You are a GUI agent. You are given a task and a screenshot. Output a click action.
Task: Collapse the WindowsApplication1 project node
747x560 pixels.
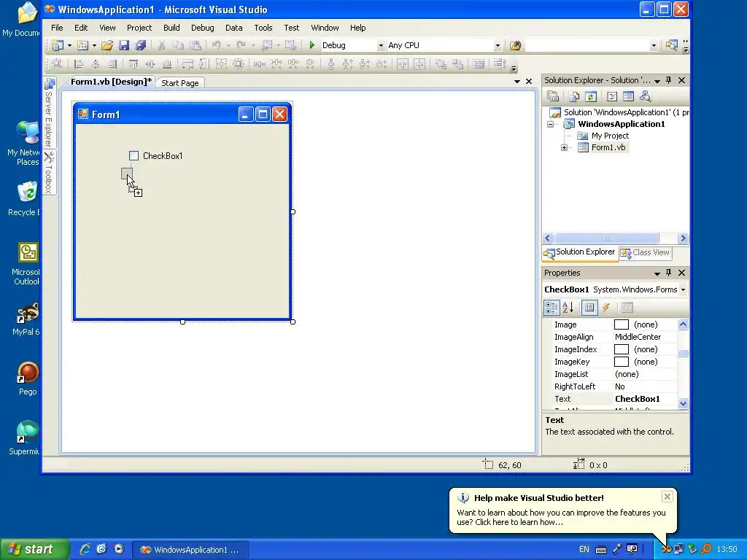551,124
